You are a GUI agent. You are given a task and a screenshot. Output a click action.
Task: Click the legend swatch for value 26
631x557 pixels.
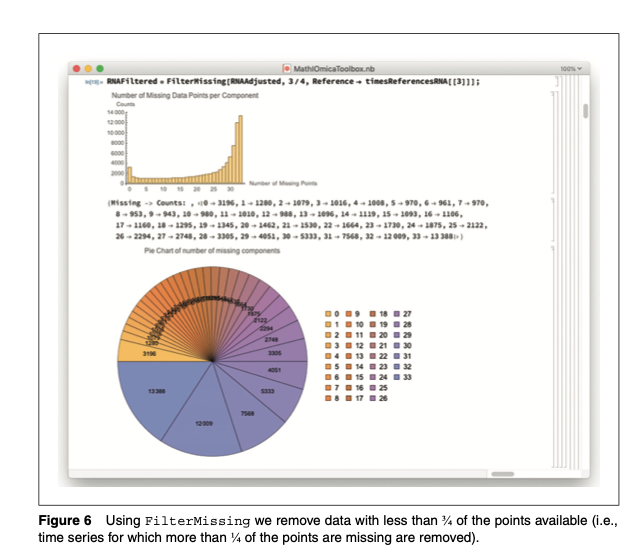[x=373, y=398]
